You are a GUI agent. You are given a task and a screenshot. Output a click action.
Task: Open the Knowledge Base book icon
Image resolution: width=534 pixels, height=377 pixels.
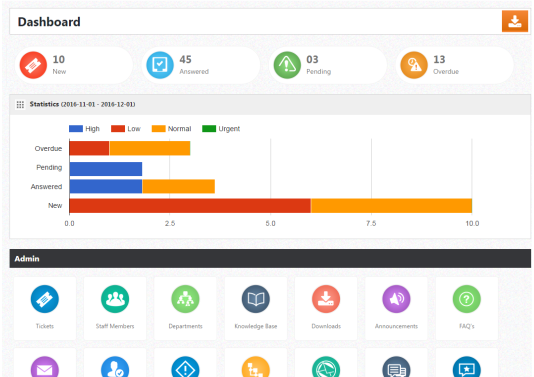(x=256, y=299)
